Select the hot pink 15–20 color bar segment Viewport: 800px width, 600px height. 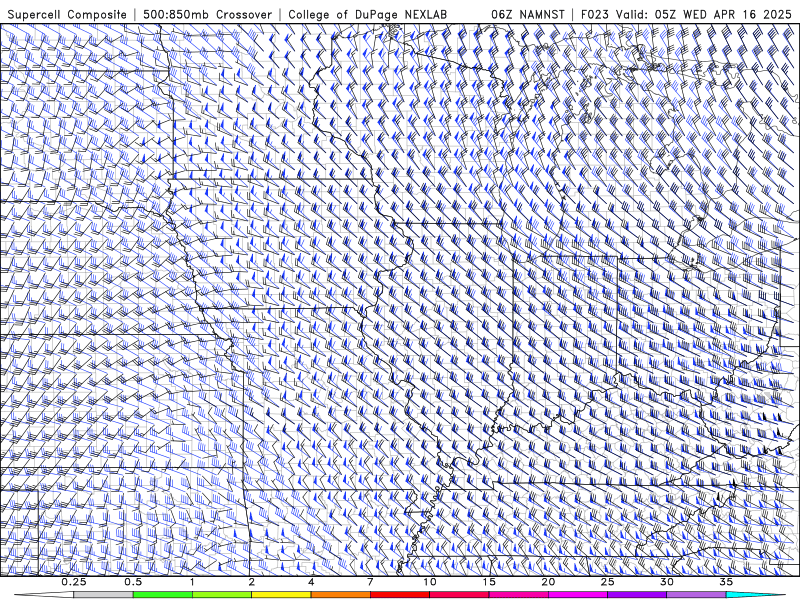click(518, 595)
